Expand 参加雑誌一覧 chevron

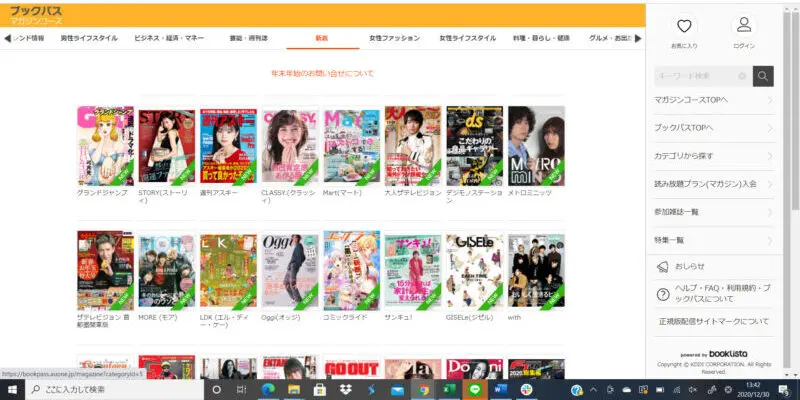pyautogui.click(x=770, y=212)
